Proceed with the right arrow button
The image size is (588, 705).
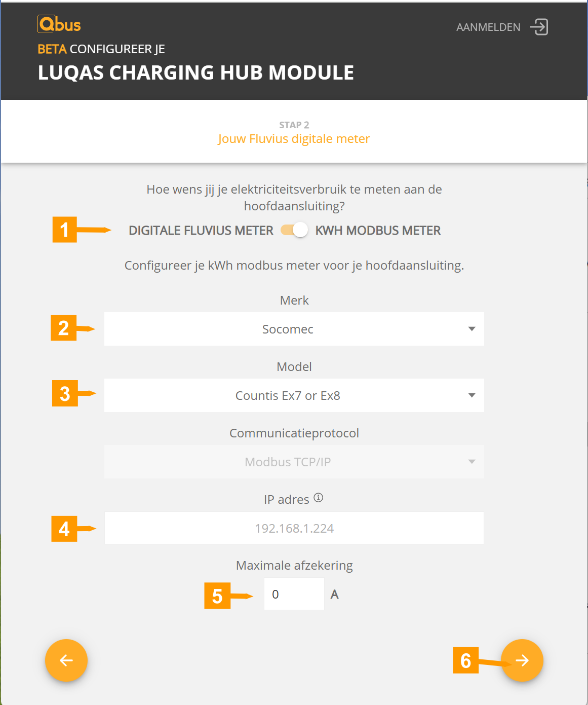522,660
